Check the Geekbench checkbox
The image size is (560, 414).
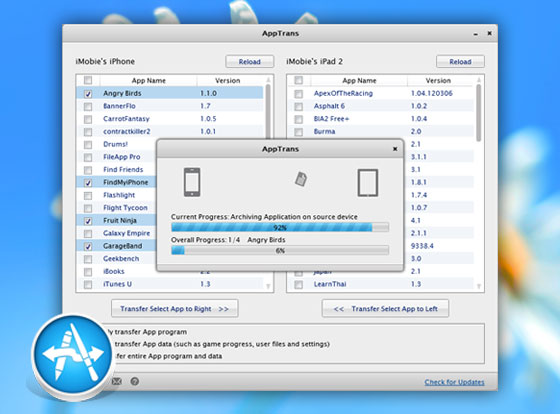click(88, 259)
